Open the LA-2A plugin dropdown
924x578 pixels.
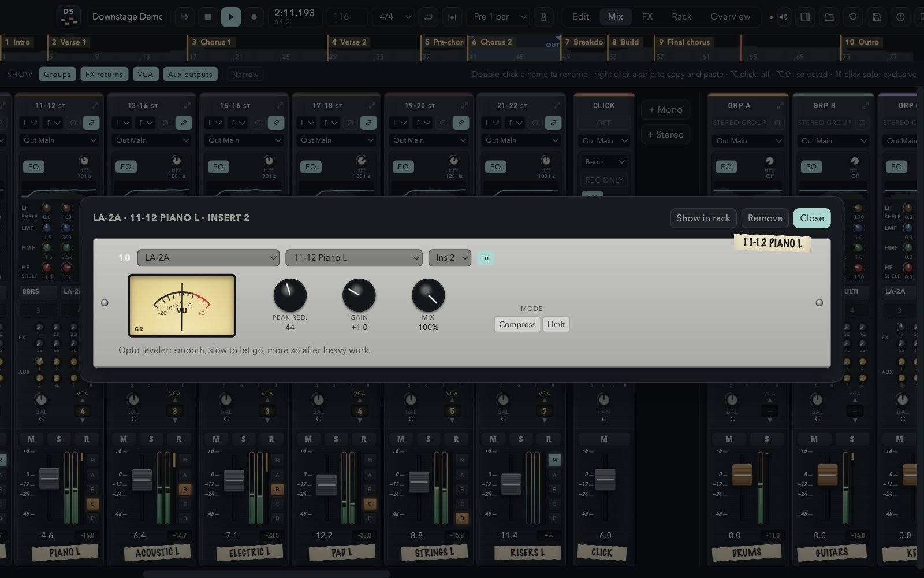208,258
